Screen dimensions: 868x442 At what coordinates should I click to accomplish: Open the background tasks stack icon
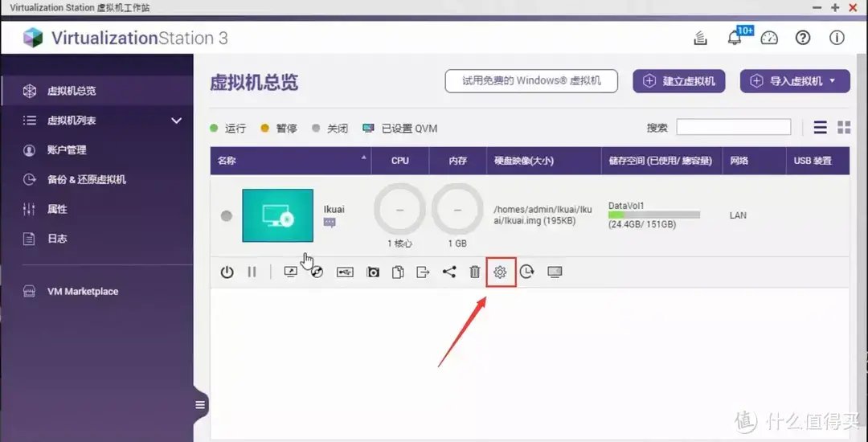[701, 38]
